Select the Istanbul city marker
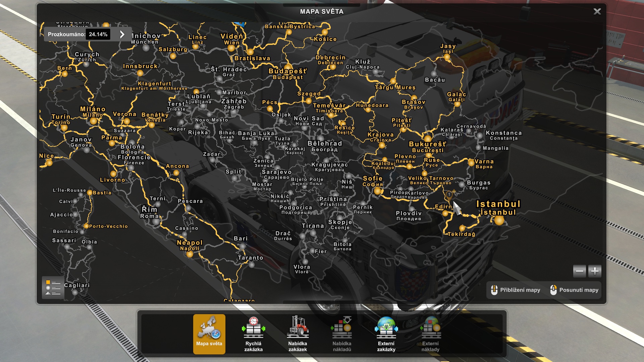Image resolution: width=644 pixels, height=362 pixels. click(499, 220)
